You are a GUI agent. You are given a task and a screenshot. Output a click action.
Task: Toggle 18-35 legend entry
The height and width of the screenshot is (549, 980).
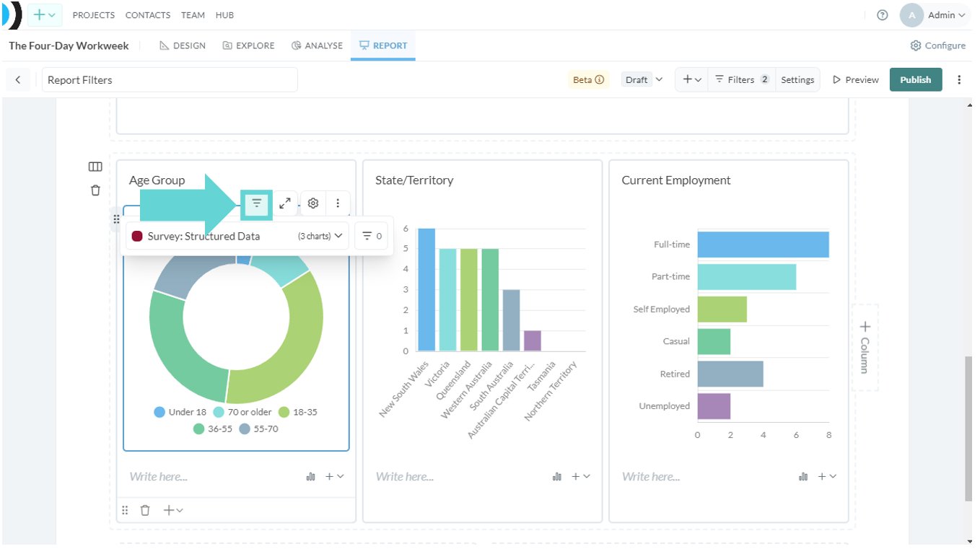(x=297, y=412)
